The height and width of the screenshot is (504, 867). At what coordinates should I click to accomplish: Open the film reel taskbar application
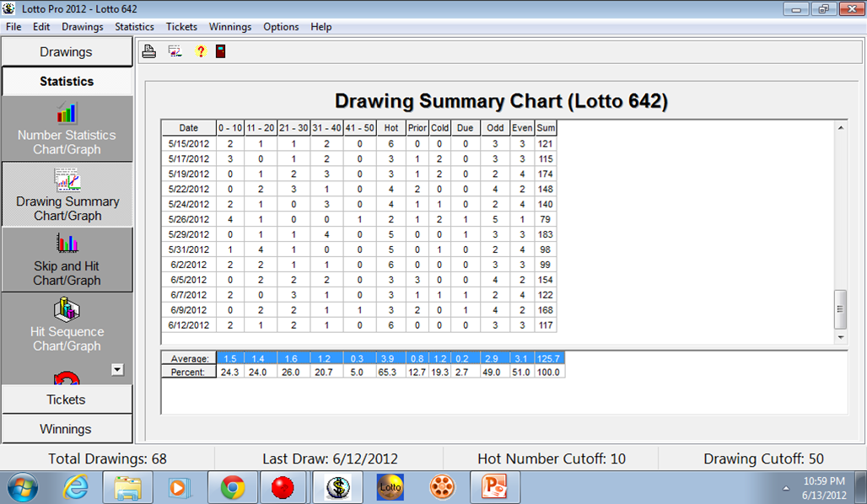442,487
